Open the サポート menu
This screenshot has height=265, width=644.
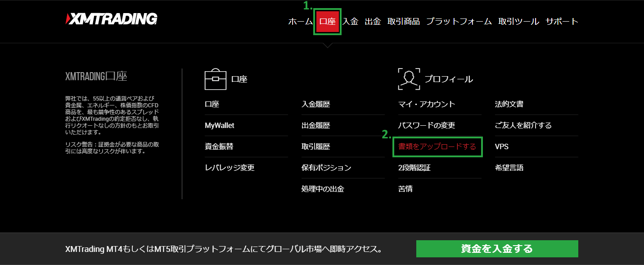pyautogui.click(x=562, y=21)
